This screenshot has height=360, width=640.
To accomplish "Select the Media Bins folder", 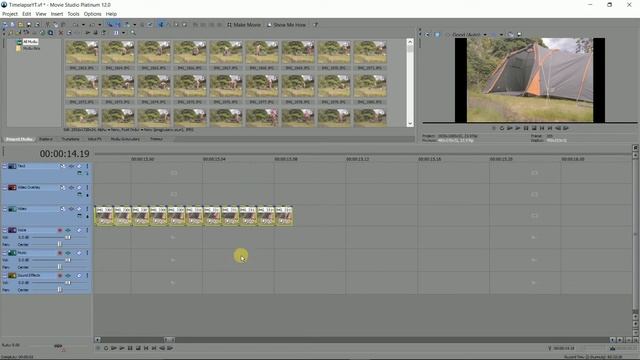I will (31, 48).
